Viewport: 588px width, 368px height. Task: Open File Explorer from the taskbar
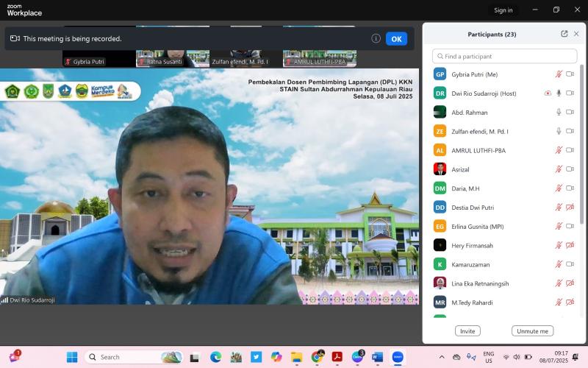click(296, 357)
